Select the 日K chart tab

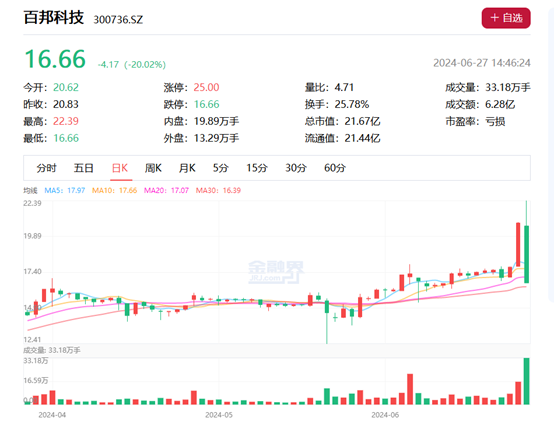[120, 168]
